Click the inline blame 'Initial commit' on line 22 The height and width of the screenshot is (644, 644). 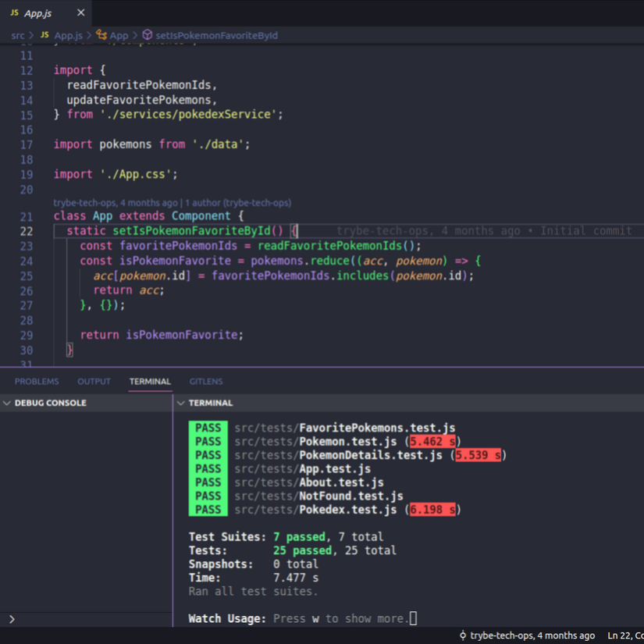pos(585,231)
